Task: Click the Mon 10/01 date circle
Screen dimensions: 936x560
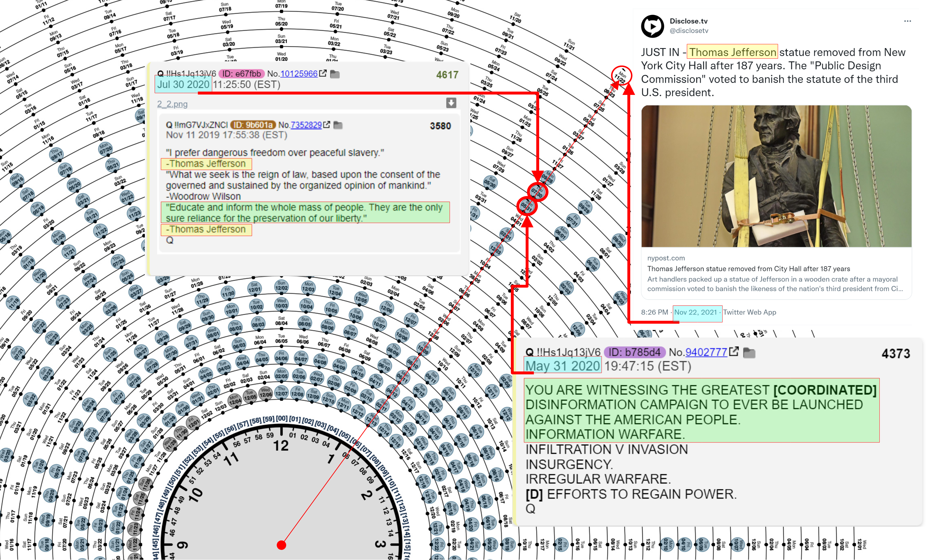Action: click(x=231, y=310)
